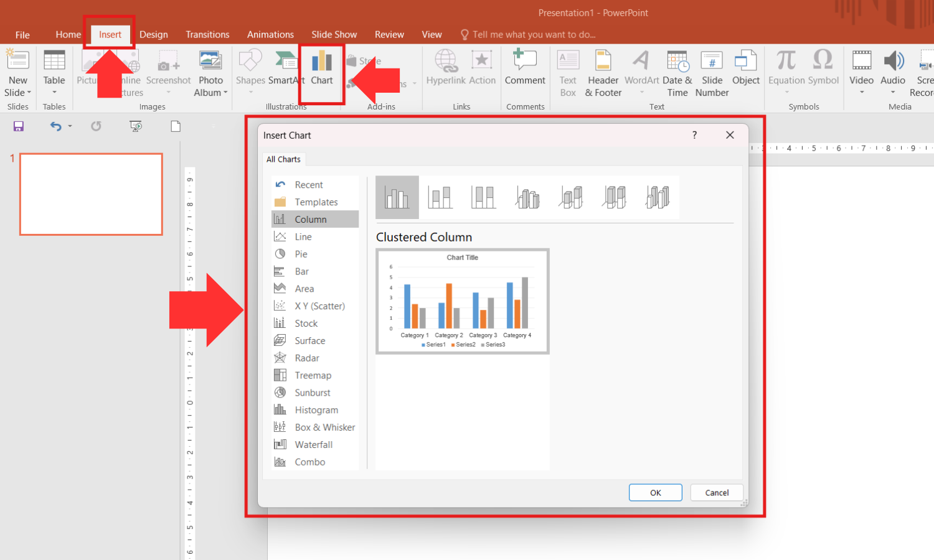Select the 3-D 100% Stacked Column subtype icon
Viewport: 934px width, 560px height.
(615, 197)
